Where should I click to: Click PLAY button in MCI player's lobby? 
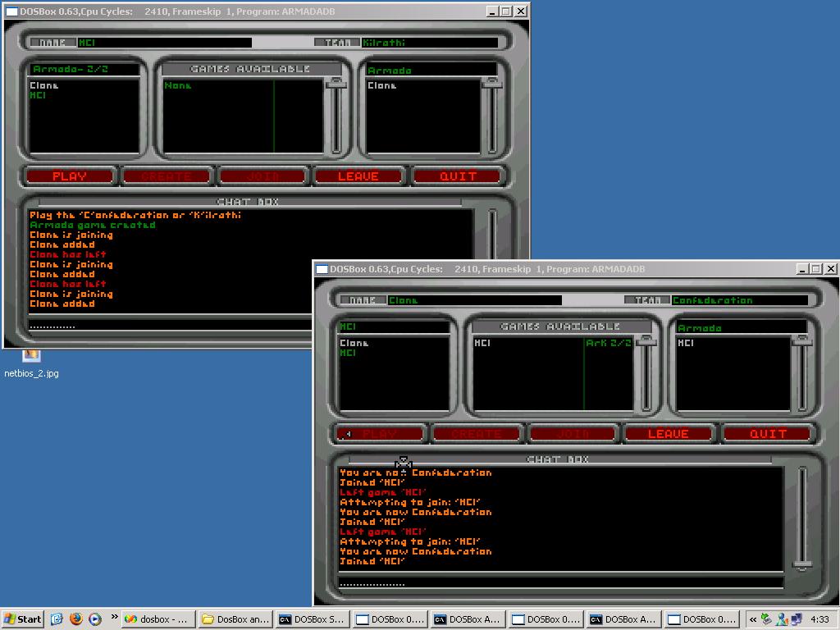point(70,176)
